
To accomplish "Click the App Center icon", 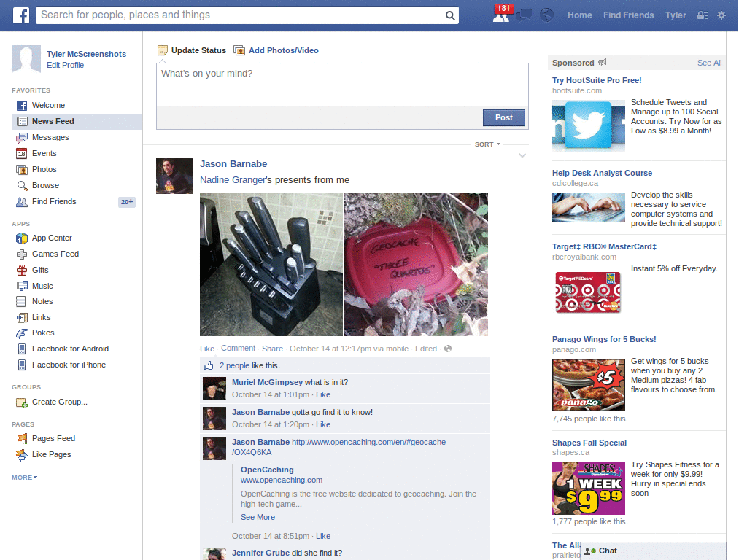I will click(x=22, y=238).
